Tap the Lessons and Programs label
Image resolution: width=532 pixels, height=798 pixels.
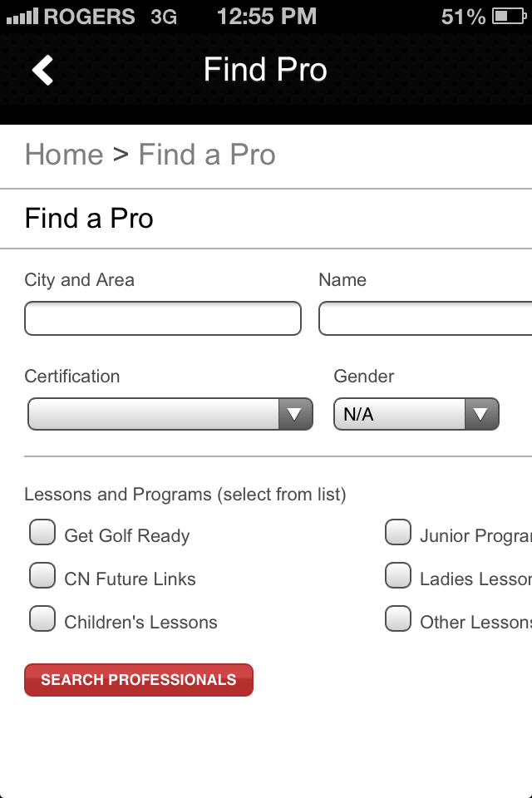coord(185,495)
